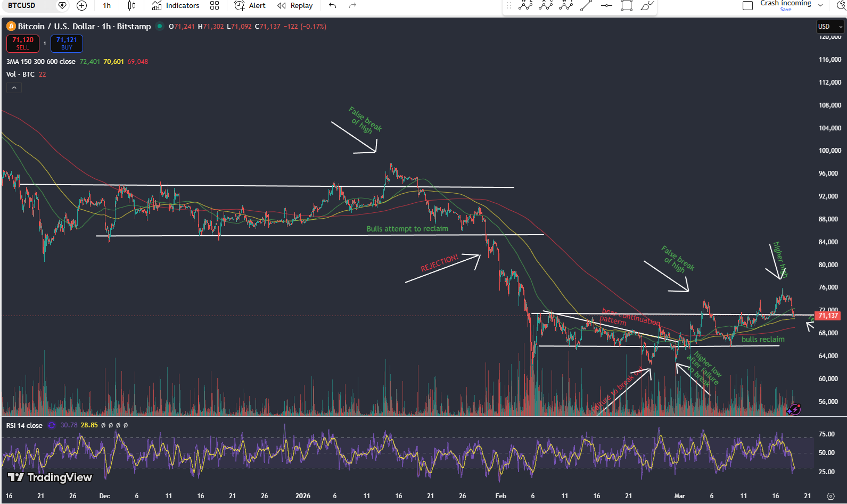The width and height of the screenshot is (847, 504).
Task: Open the candlestick chart style menu
Action: 131,5
